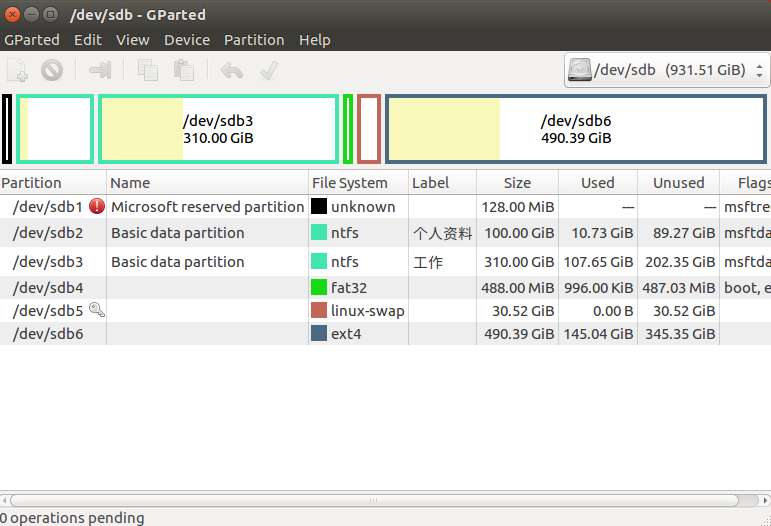Click the 996.00 KiB used value
Image resolution: width=771 pixels, height=526 pixels.
click(x=598, y=288)
